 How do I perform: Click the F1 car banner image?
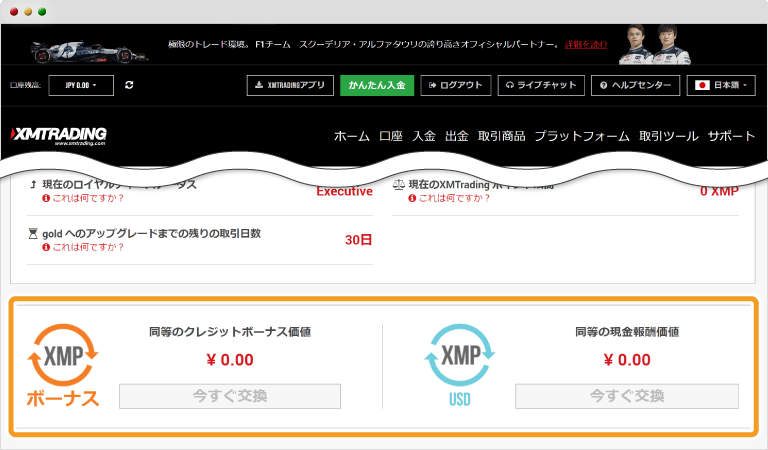point(88,51)
